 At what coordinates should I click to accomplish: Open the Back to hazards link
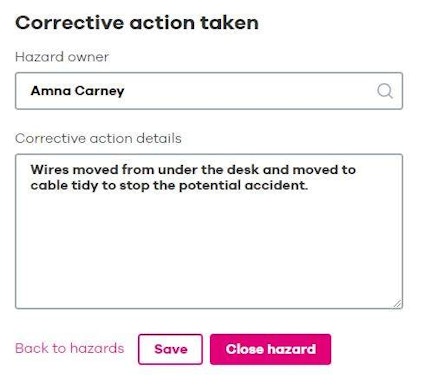(70, 348)
